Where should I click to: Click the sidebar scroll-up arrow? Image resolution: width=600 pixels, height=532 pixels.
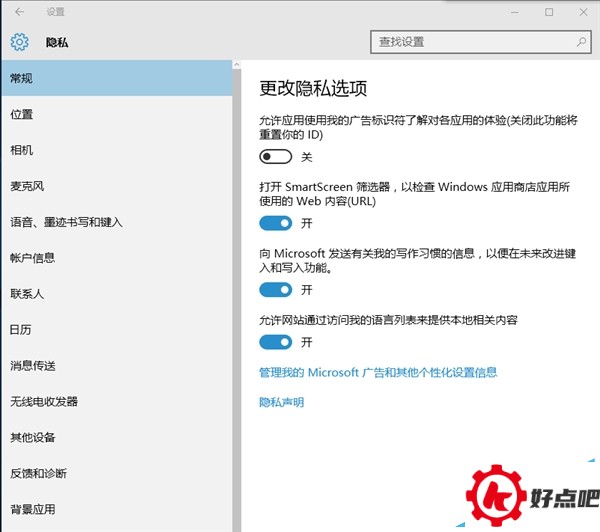point(236,64)
